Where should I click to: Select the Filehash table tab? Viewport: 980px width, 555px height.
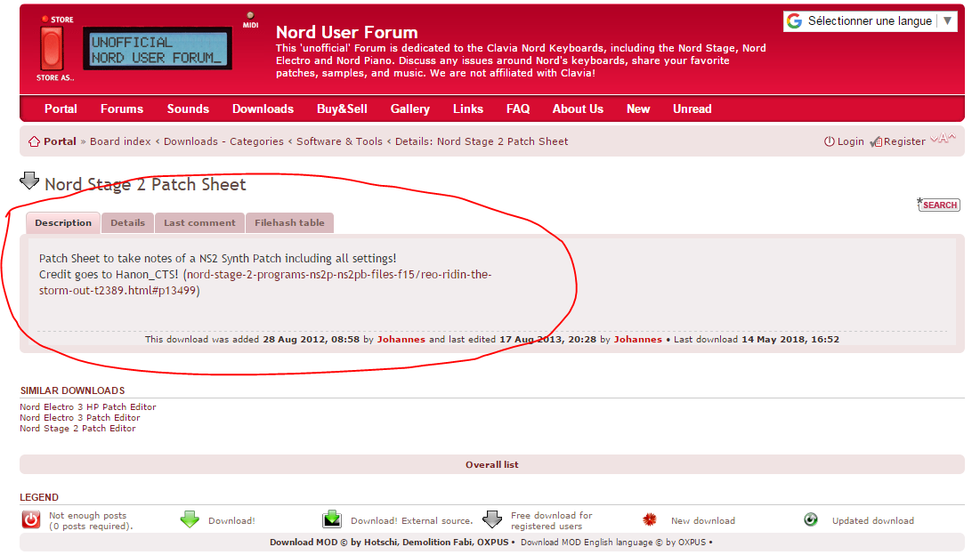tap(289, 222)
